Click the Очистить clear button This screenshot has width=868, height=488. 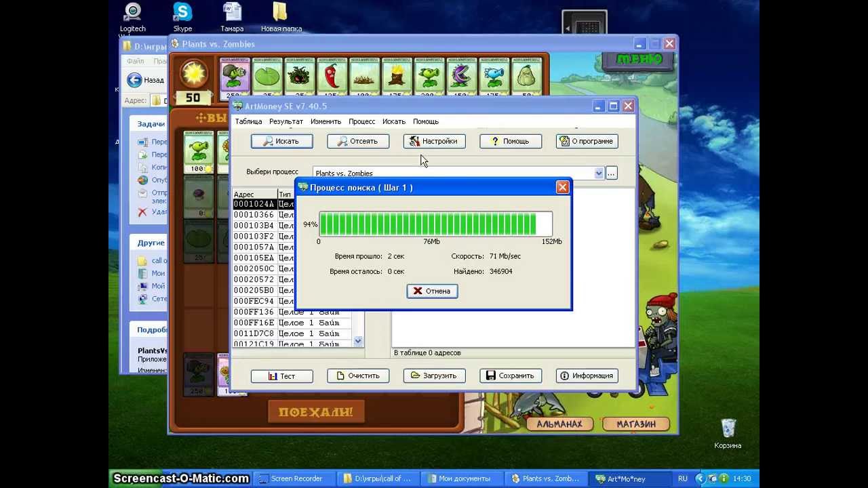pyautogui.click(x=358, y=375)
